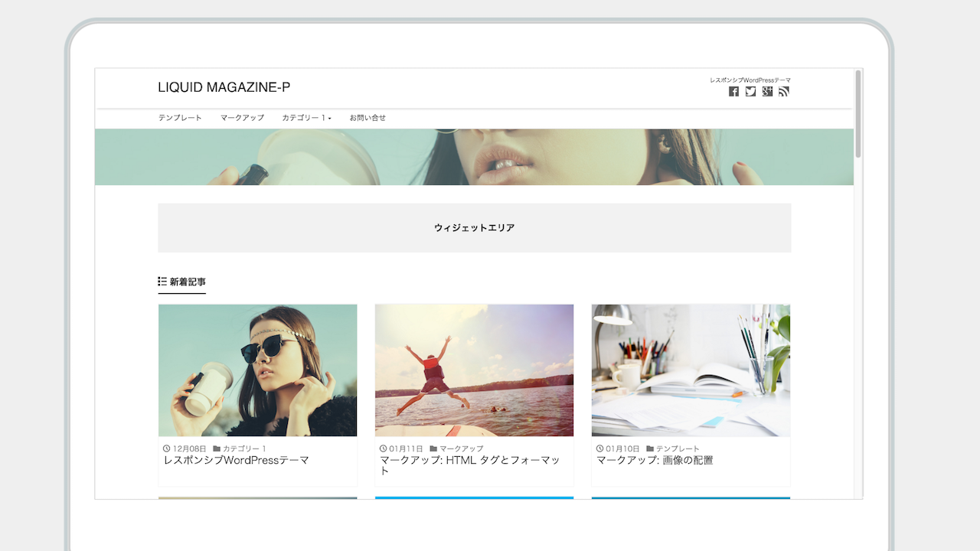
Task: Click the folder icon before マークアップ category
Action: click(x=433, y=448)
